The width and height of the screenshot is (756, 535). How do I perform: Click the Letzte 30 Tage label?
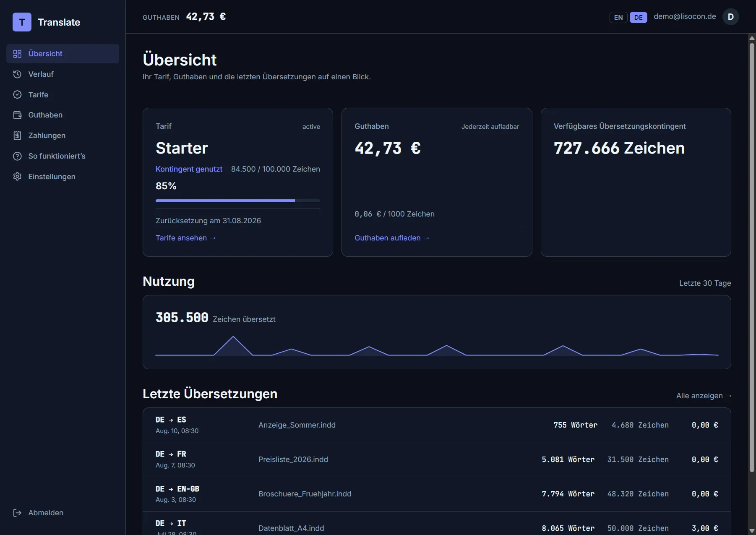[x=705, y=283]
